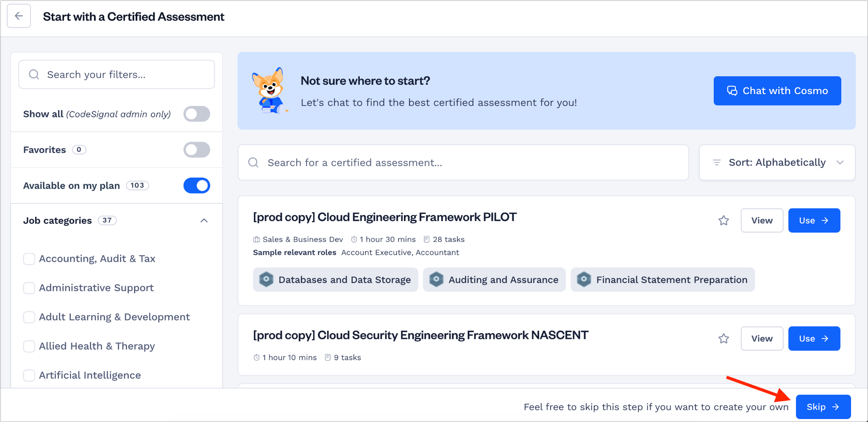Collapse the Job categories section
Viewport: 868px width, 422px height.
[x=204, y=220]
